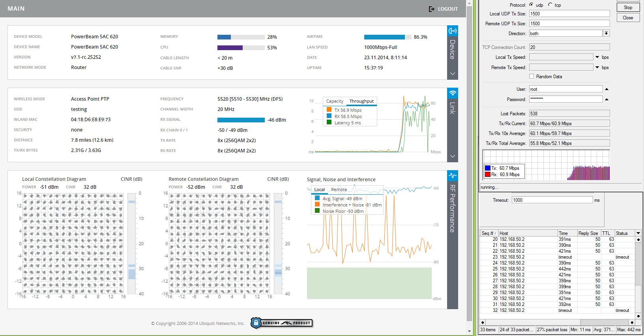644x336 pixels.
Task: Collapse the Device panel using its chevron
Action: (453, 74)
